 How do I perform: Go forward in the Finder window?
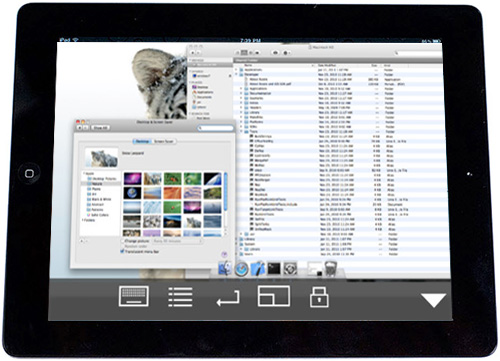[198, 53]
